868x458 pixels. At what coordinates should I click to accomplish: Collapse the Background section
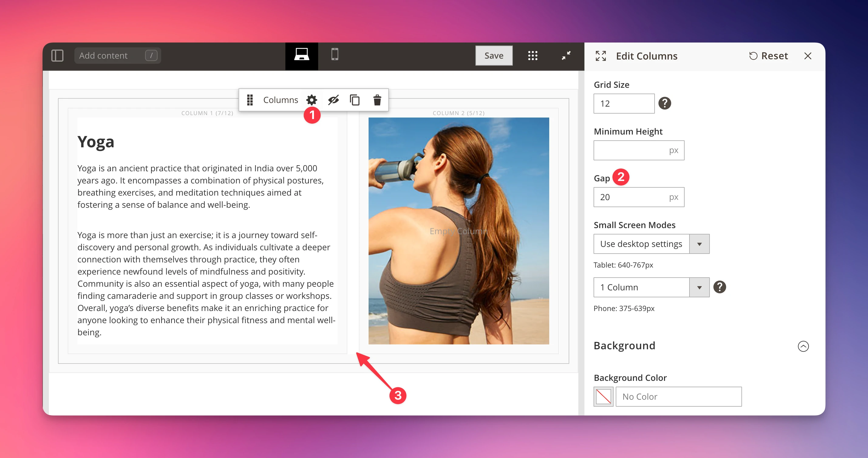click(803, 346)
